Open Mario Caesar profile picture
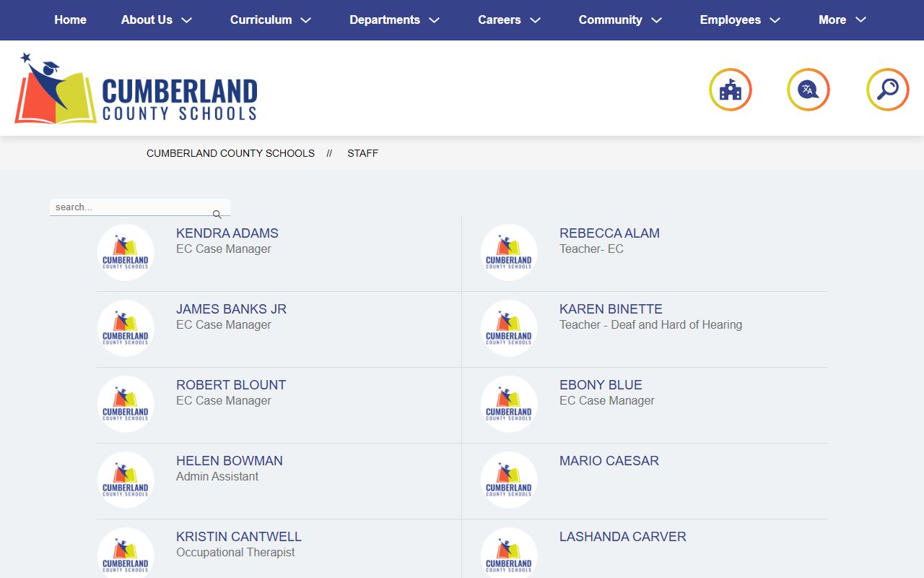Viewport: 924px width, 578px height. click(509, 480)
